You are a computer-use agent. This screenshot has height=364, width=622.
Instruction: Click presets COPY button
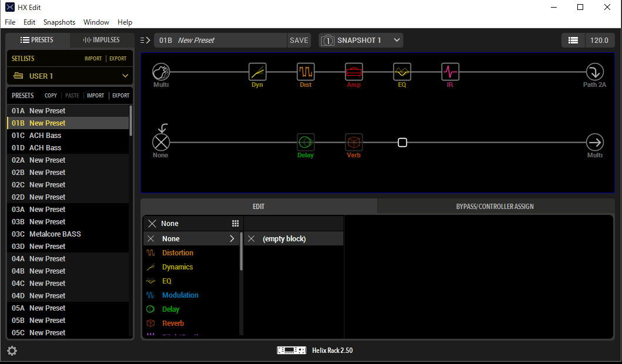pos(51,96)
